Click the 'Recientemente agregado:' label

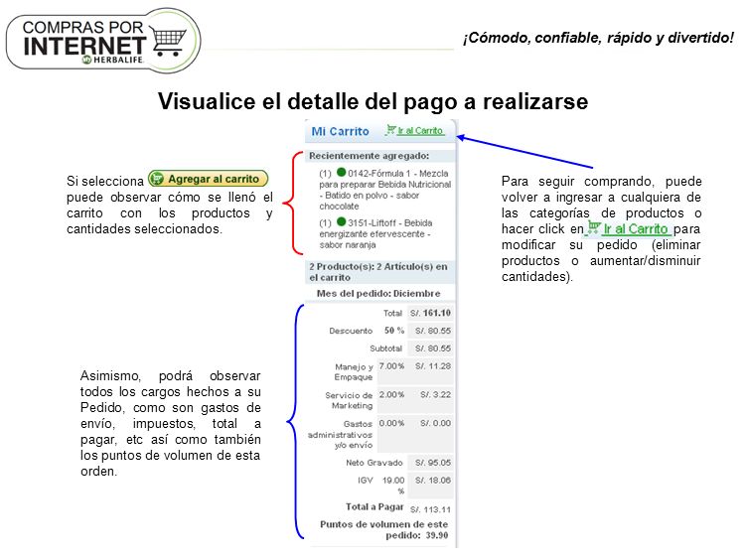coord(370,156)
